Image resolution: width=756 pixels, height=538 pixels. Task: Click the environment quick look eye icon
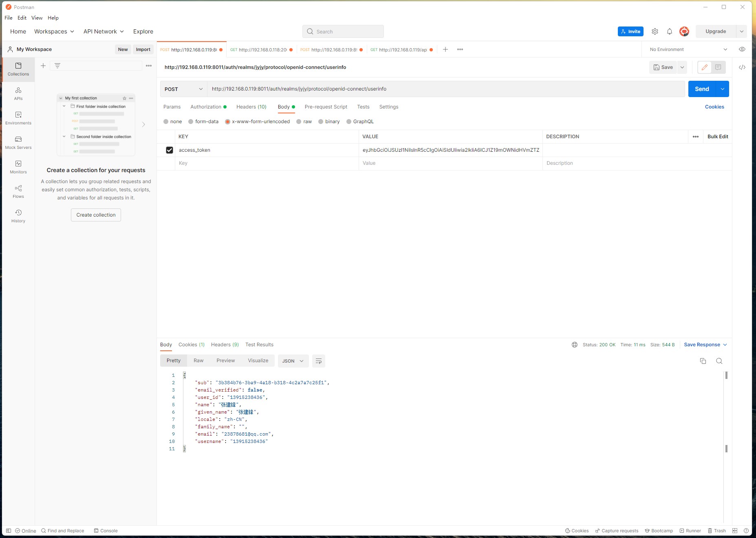[x=742, y=49]
